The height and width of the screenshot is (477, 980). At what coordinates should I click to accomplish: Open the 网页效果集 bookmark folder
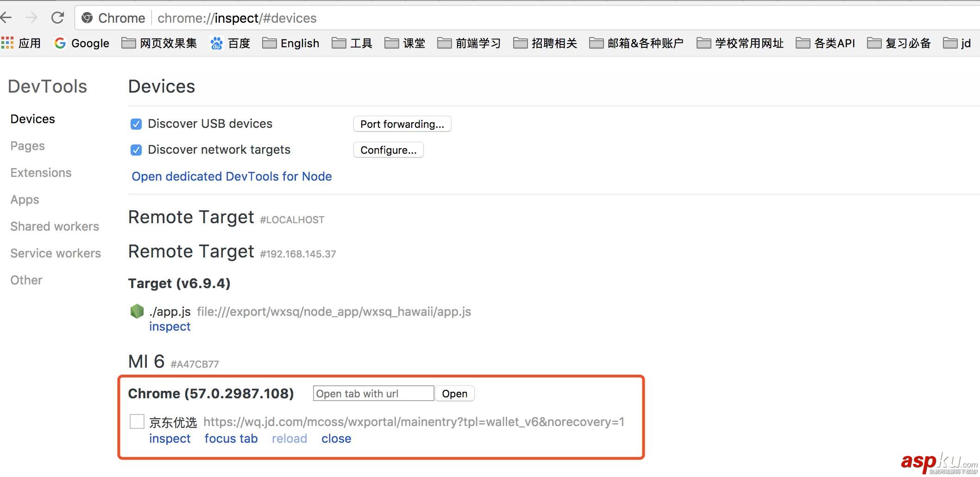(x=159, y=43)
